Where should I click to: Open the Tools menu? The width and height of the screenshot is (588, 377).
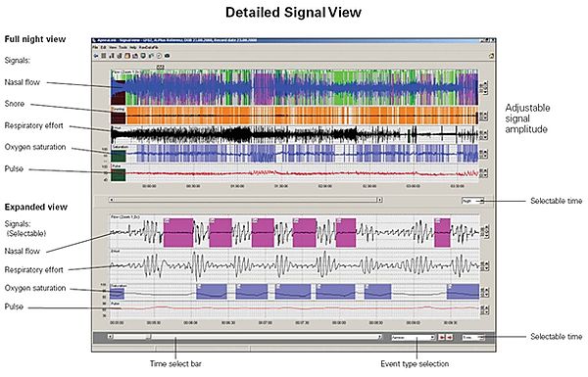coord(123,47)
